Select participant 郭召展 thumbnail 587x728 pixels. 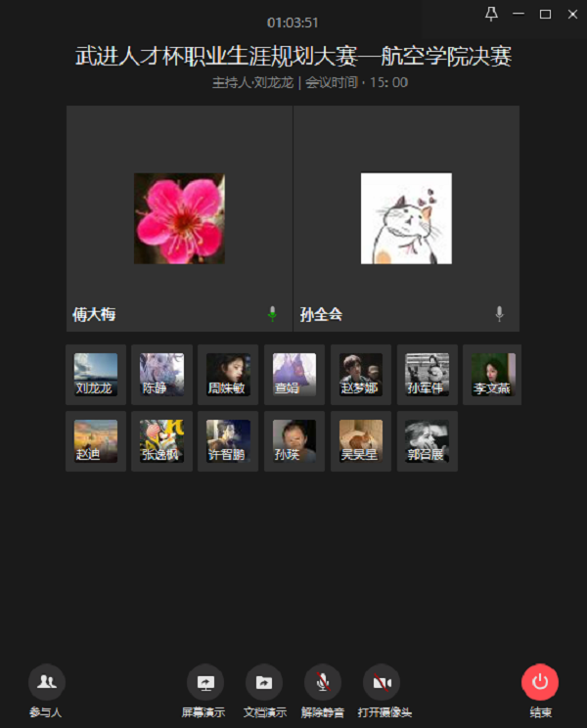coord(428,441)
